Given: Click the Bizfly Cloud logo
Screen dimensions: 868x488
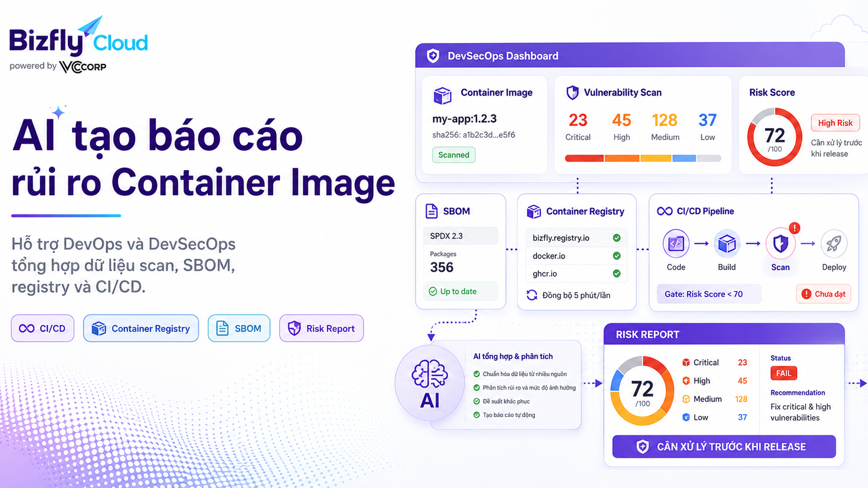Looking at the screenshot, I should (79, 36).
